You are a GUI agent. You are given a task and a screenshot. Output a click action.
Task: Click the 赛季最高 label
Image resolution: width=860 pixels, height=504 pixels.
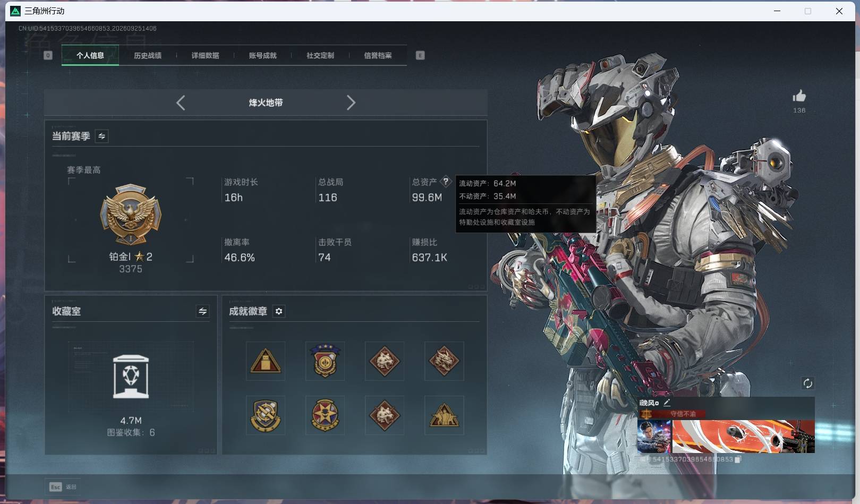tap(84, 170)
